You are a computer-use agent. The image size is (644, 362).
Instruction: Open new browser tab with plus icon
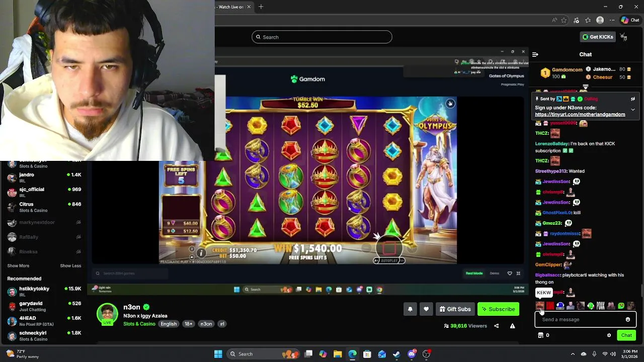pos(261,7)
